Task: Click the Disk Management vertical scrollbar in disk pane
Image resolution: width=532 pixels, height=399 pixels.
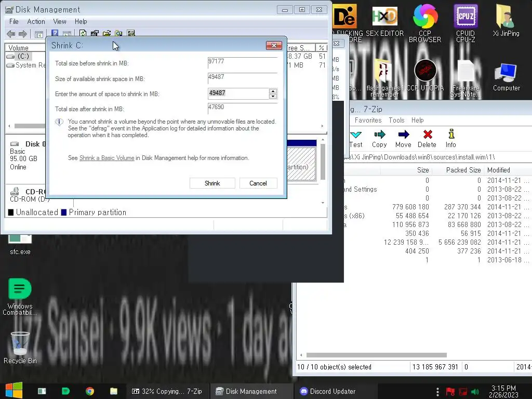Action: tap(323, 162)
